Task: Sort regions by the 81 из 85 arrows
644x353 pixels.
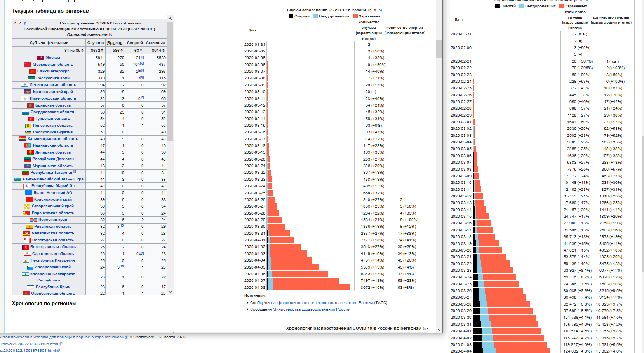Action: (x=82, y=51)
